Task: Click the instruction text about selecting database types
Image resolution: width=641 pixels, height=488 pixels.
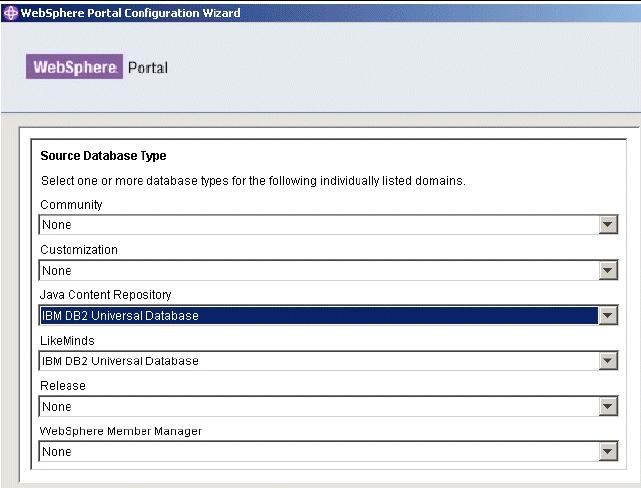Action: [x=253, y=181]
